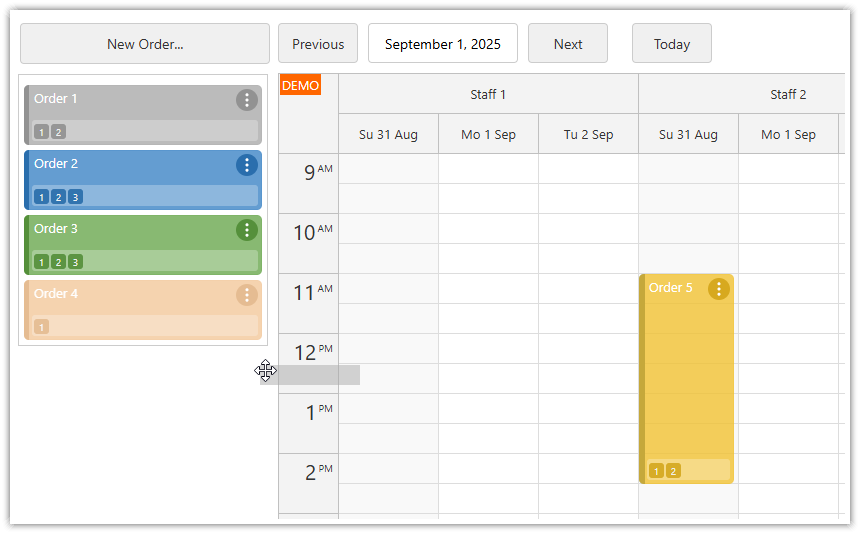Open the Order 1 three-dot menu
Image resolution: width=860 pixels, height=534 pixels.
tap(247, 100)
